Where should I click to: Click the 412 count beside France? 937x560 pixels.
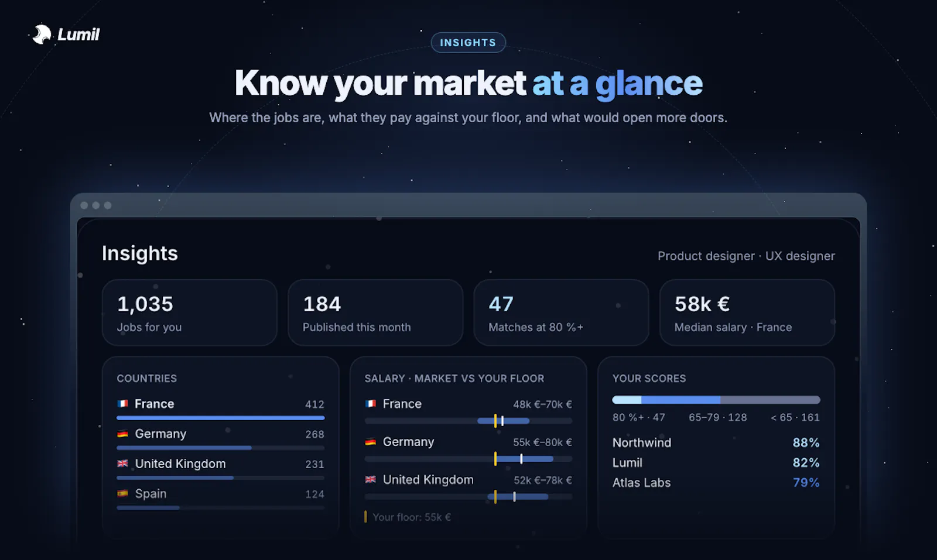314,404
